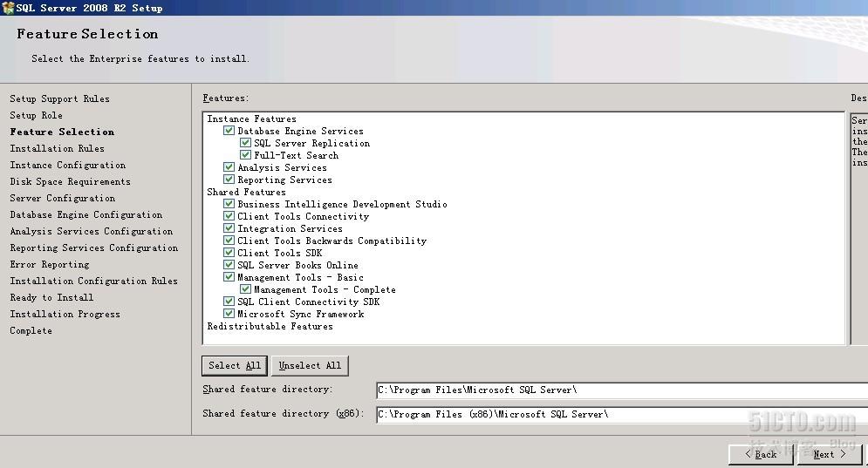Uncheck SQL Server Books Online checkbox

(x=229, y=264)
